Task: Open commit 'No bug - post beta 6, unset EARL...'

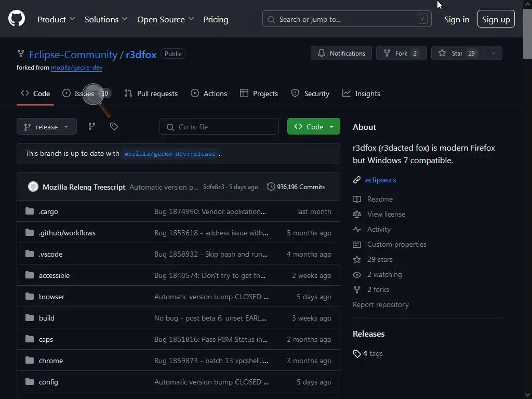Action: 210,318
